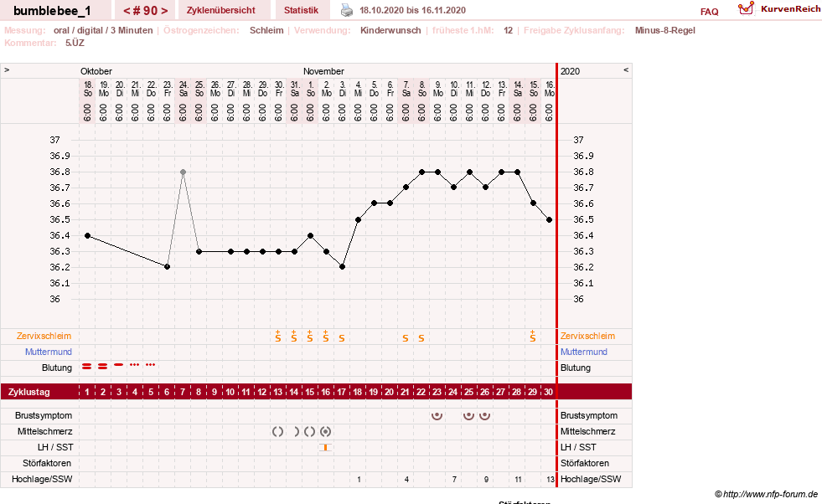Click the S+ mucus symbol on 1 November
Viewport: 822px width, 504px height.
click(310, 336)
